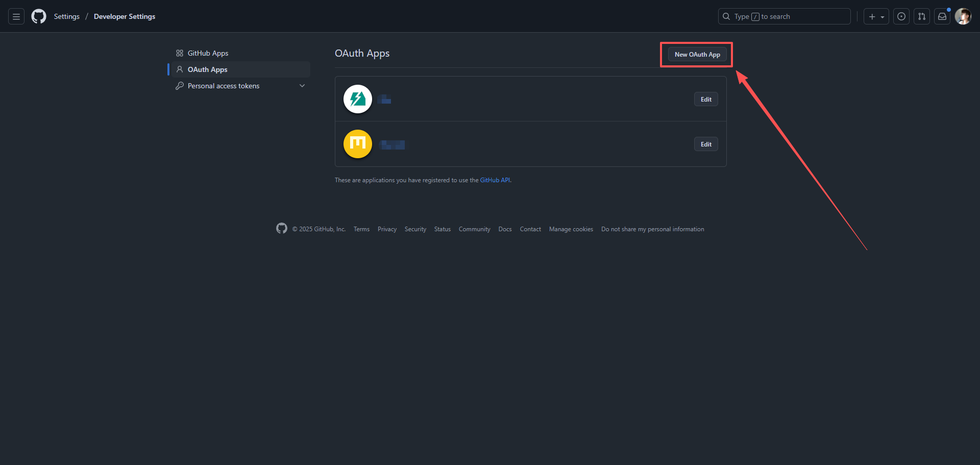Viewport: 980px width, 465px height.
Task: Click the GitHub logo in header
Action: click(x=39, y=16)
